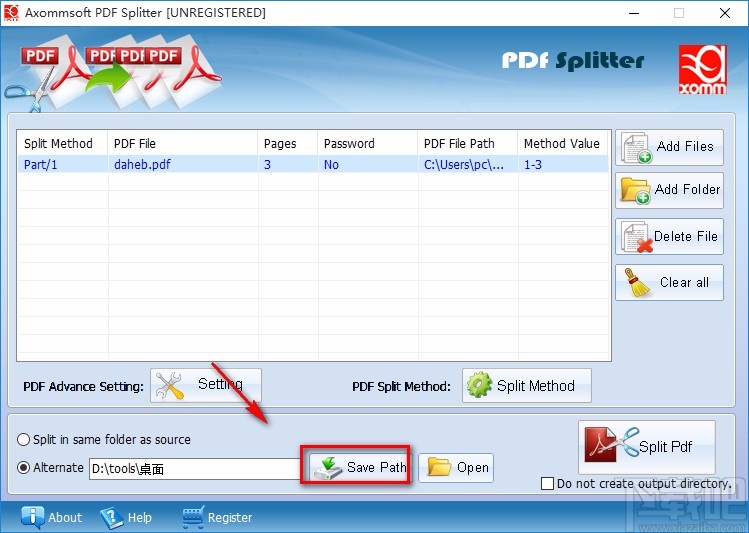Click the C:\Users\pc\... path cell
Screen dimensions: 749x533
pos(464,165)
